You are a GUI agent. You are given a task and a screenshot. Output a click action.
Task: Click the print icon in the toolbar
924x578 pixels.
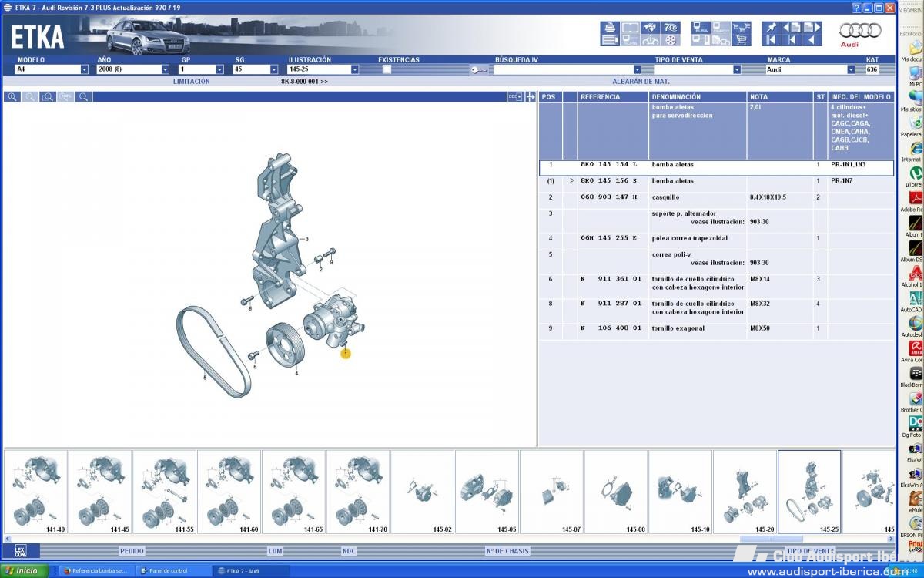[610, 27]
